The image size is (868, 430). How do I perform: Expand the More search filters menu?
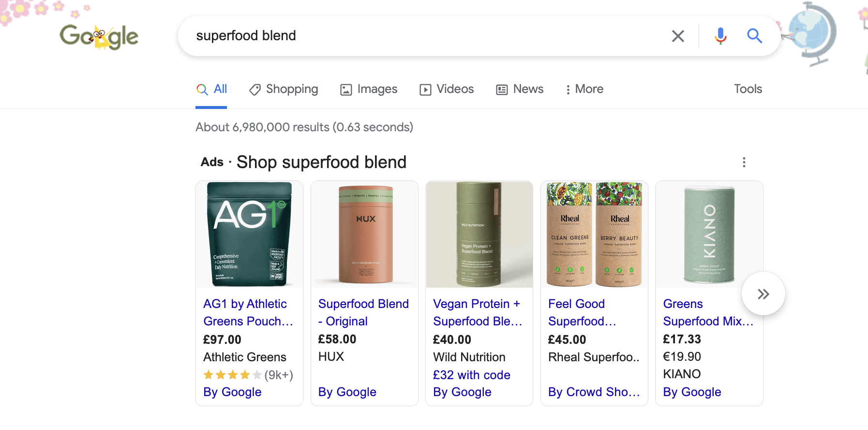(x=584, y=89)
